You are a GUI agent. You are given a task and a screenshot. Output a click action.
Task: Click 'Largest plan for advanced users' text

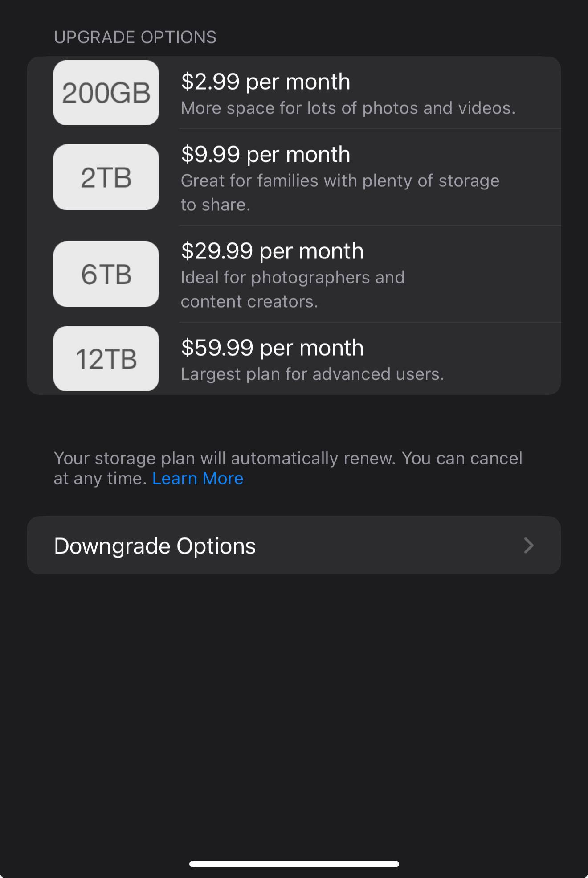tap(312, 374)
